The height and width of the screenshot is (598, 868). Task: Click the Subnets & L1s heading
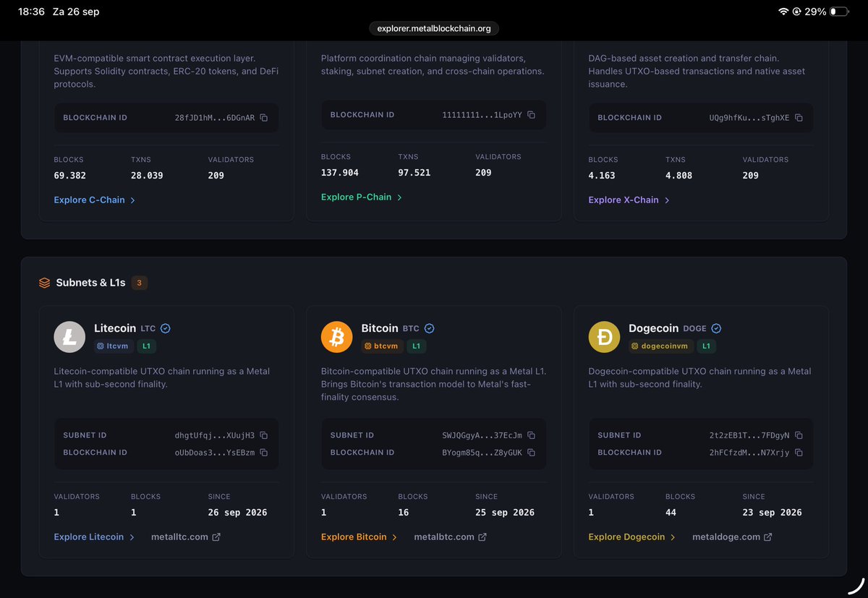(x=91, y=283)
